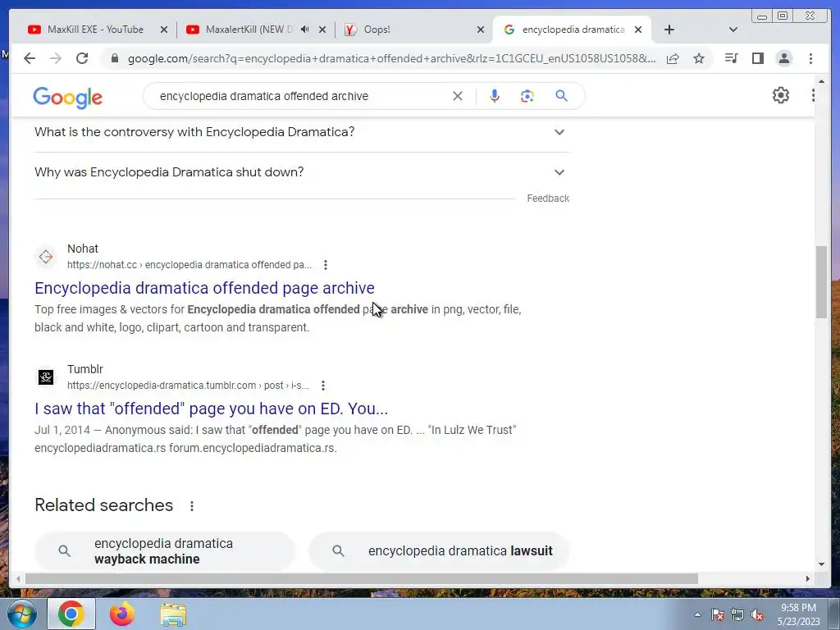840x630 pixels.
Task: Search by image with Google Lens
Action: click(x=527, y=96)
